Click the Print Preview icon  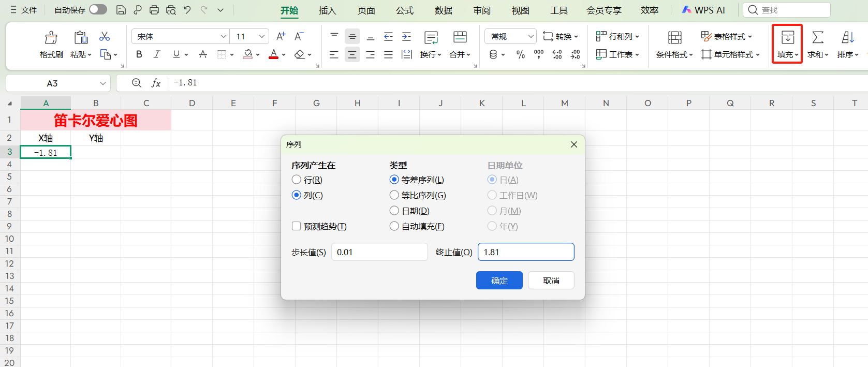tap(171, 10)
